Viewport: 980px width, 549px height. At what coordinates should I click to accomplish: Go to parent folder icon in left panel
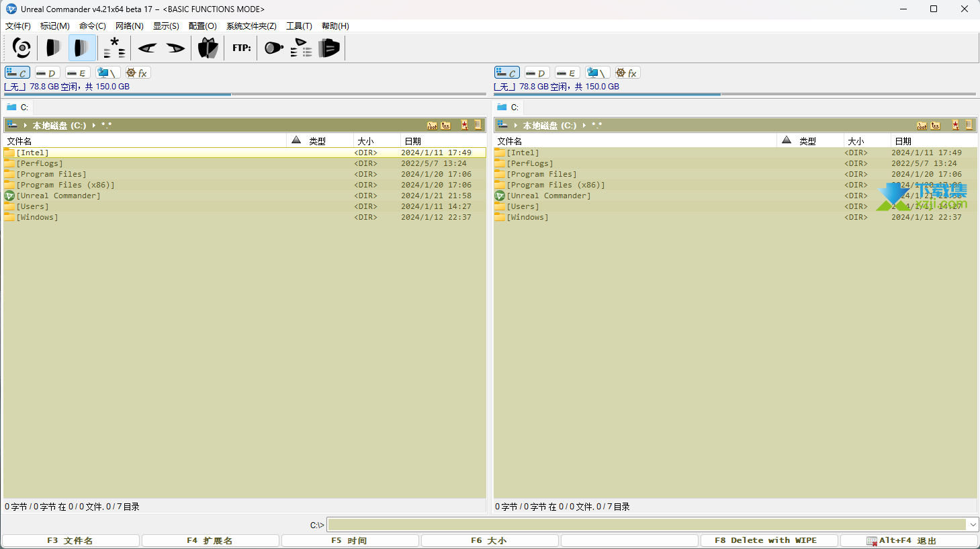coord(446,125)
